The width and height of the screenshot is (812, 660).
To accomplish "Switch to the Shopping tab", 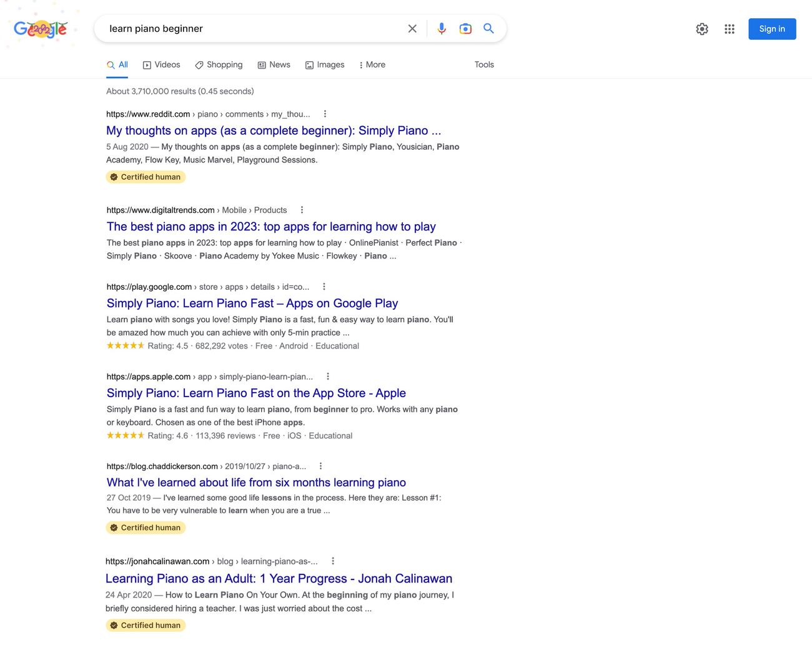I will click(218, 64).
